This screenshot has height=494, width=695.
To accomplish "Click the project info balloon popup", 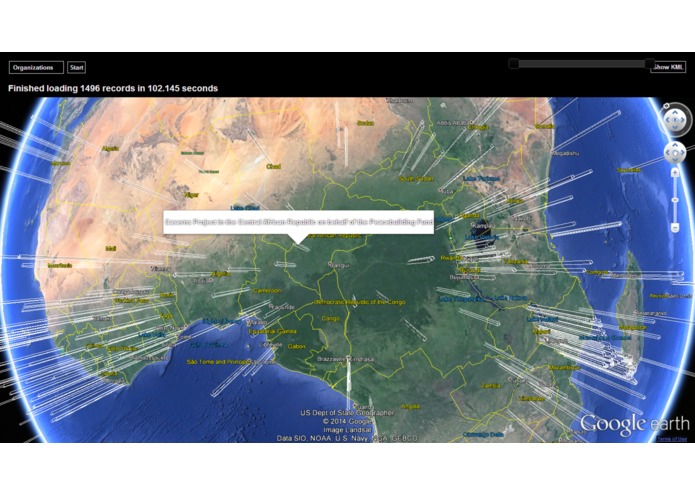I will [298, 222].
